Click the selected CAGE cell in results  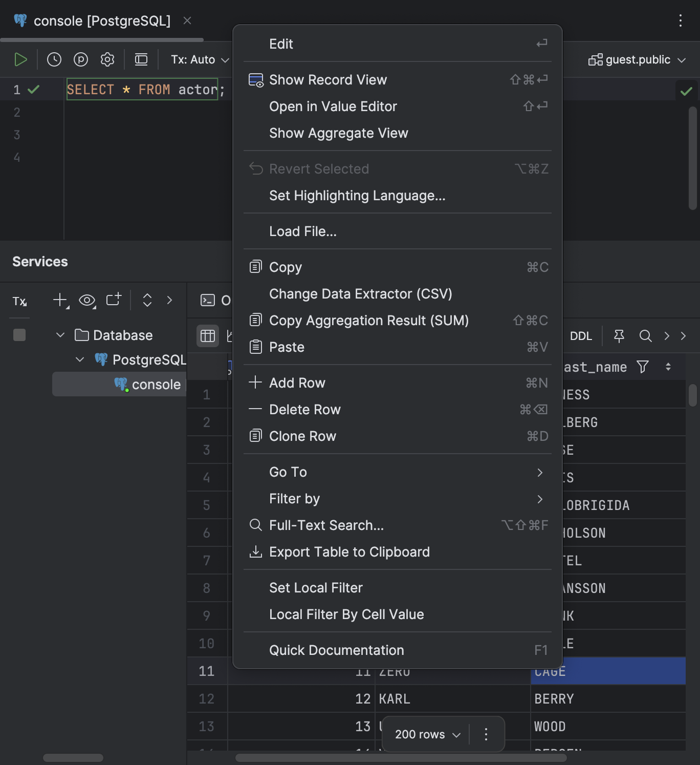608,671
